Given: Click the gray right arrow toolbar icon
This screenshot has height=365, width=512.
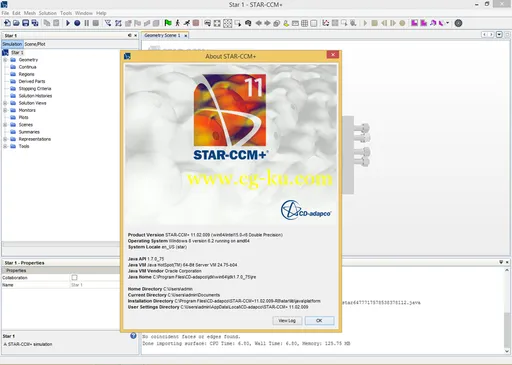Looking at the screenshot, I should 267,23.
